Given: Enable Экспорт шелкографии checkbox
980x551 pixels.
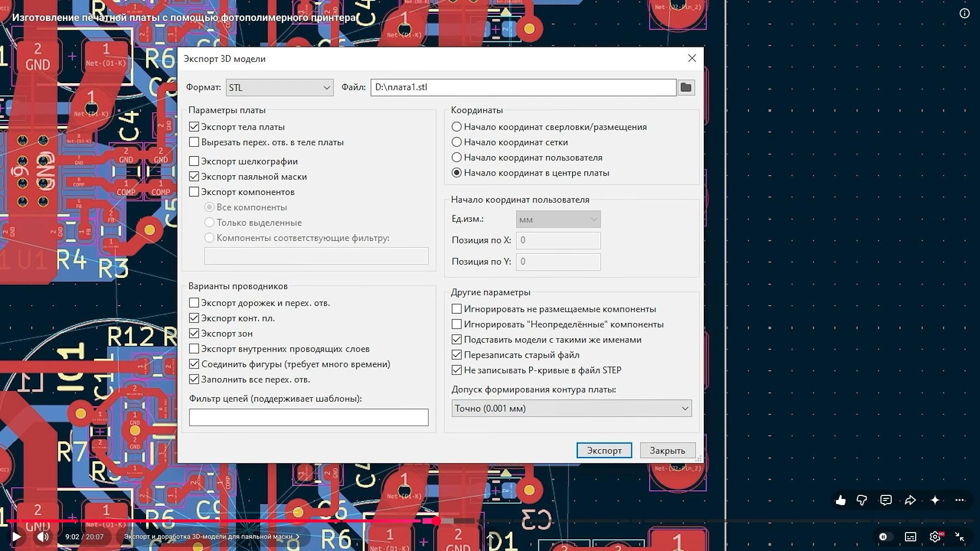Looking at the screenshot, I should 194,161.
